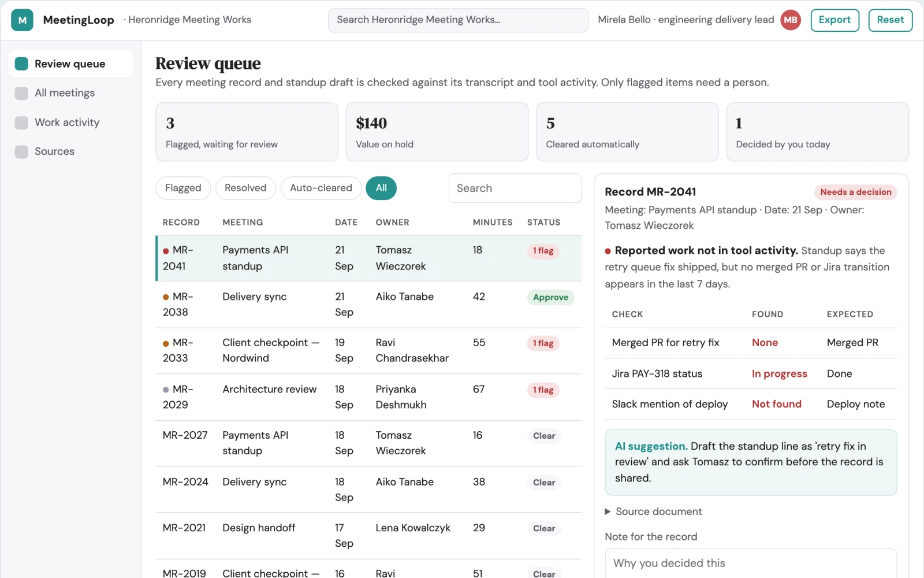924x578 pixels.
Task: Select the MR-2021 Design handoff row
Action: coord(369,536)
